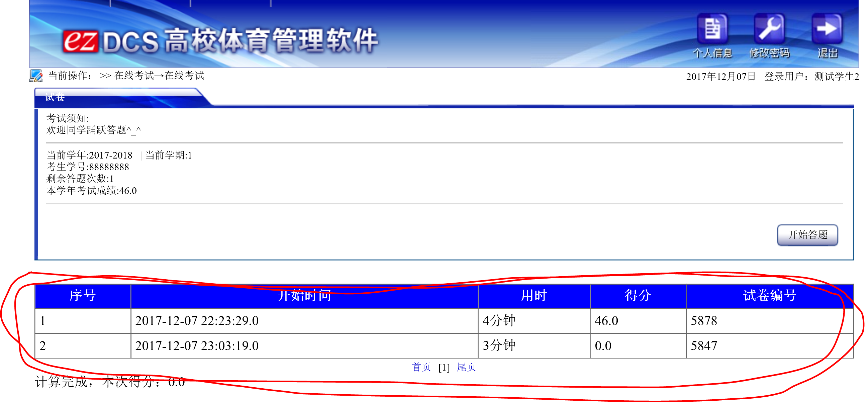This screenshot has height=402, width=868.
Task: Click the pencil icon beside 当前操作
Action: (36, 76)
